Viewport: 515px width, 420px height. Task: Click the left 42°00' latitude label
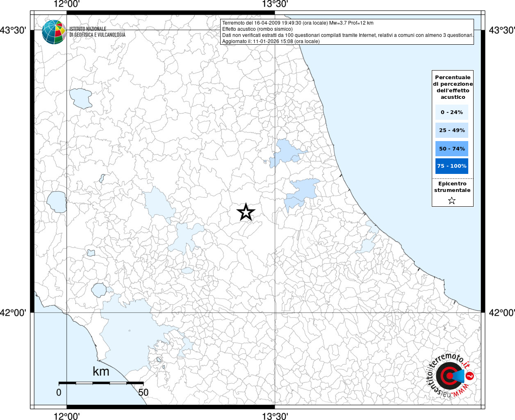click(13, 313)
